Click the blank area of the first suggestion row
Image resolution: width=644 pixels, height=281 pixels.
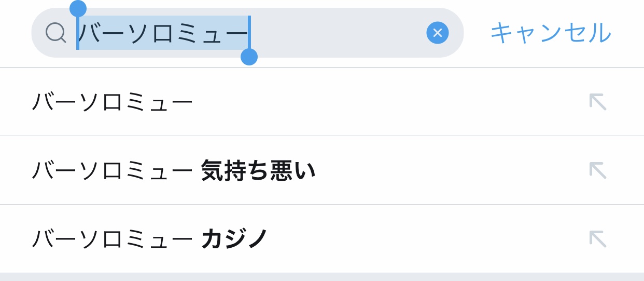coord(389,102)
